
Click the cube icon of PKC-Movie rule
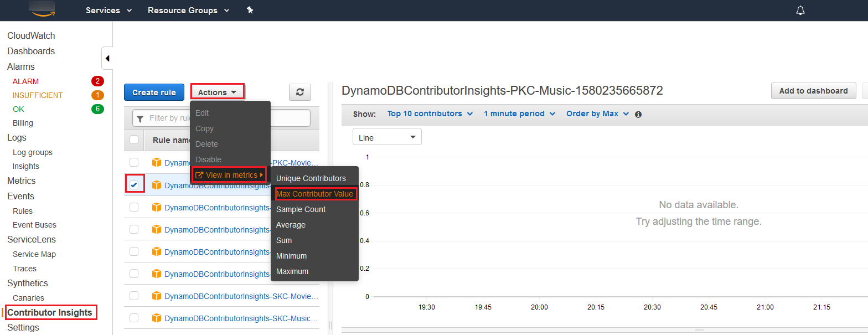point(156,163)
